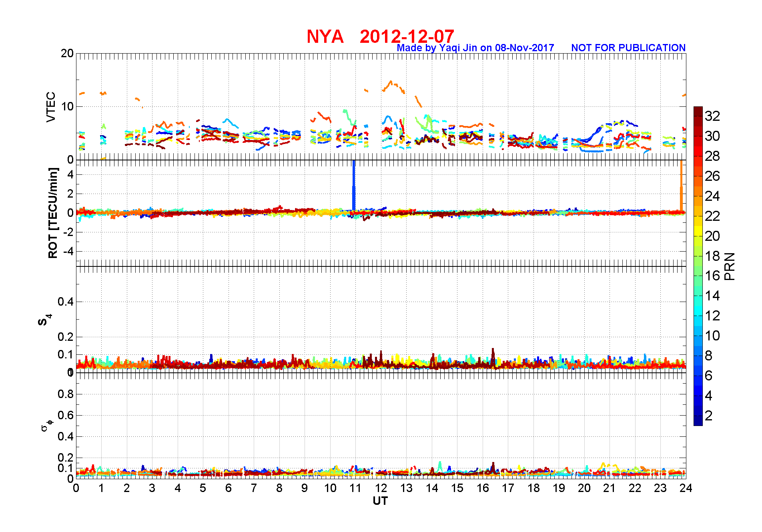The image size is (762, 532).
Task: Click the 'NOT FOR PUBLICATION' label
Action: 628,48
